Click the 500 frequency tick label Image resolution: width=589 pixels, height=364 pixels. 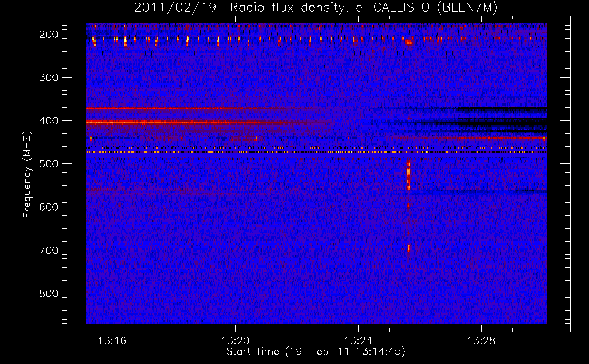click(x=49, y=164)
